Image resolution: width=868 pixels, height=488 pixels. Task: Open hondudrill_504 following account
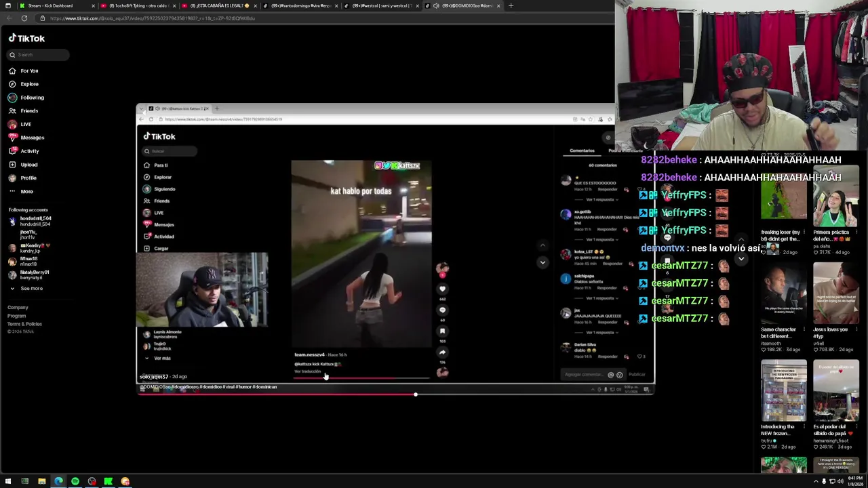click(30, 221)
